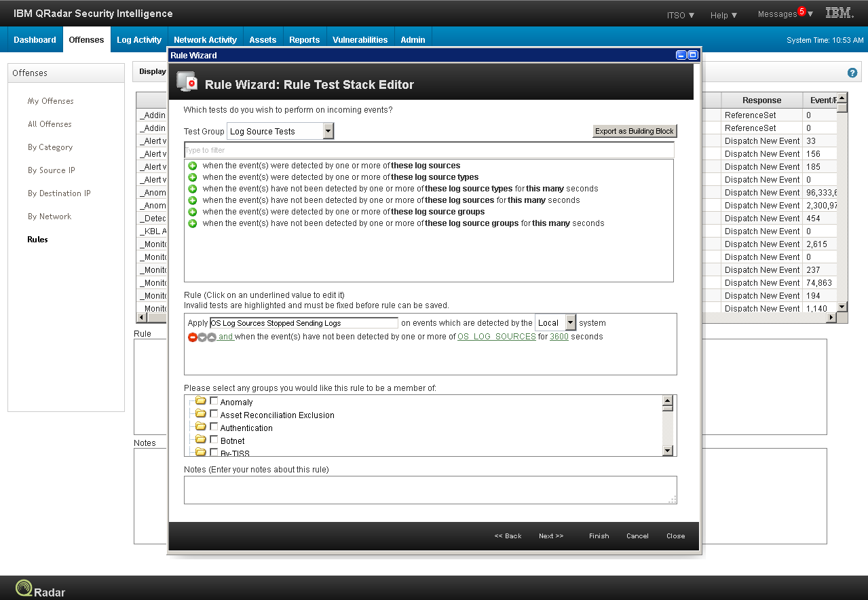Check the Authentication group checkbox

214,427
